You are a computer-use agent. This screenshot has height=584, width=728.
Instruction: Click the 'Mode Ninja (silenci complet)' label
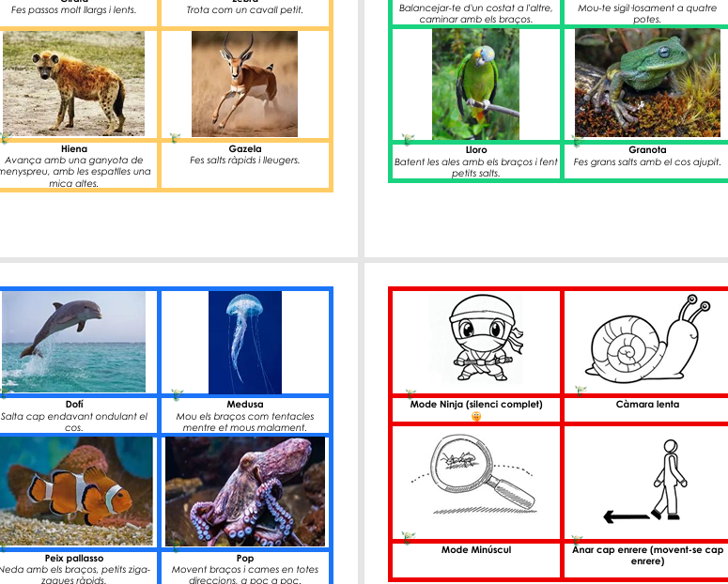[476, 405]
